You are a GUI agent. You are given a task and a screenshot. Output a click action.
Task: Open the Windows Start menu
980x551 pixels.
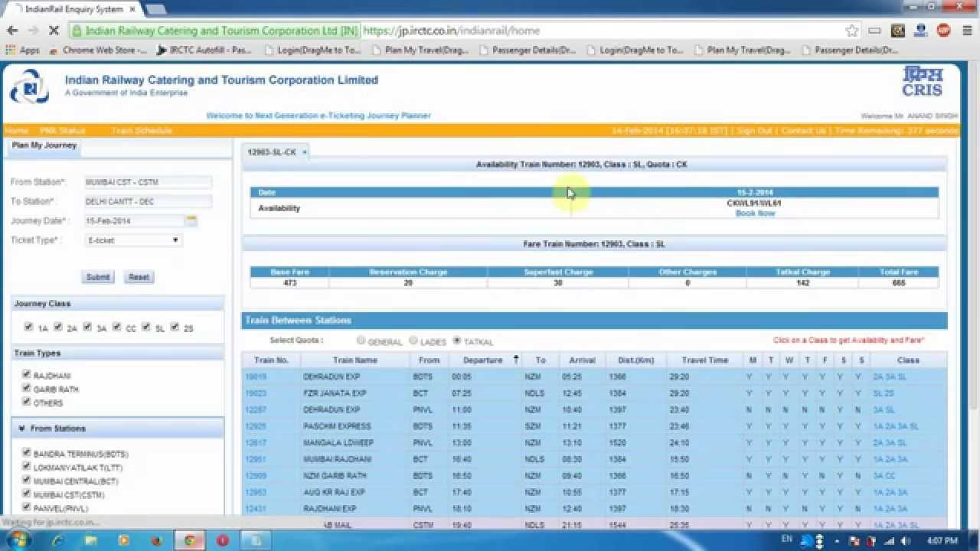[x=17, y=540]
